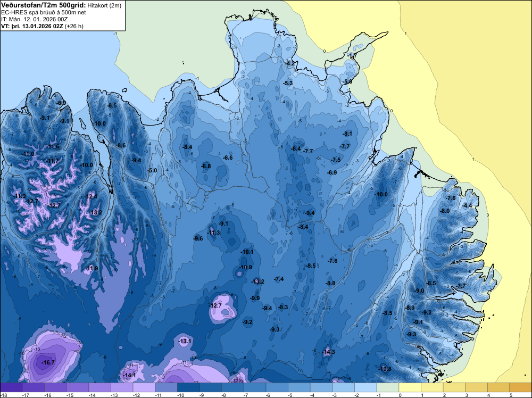532x398 pixels.
Task: Click the -16.7 temperature value
Action: point(48,362)
